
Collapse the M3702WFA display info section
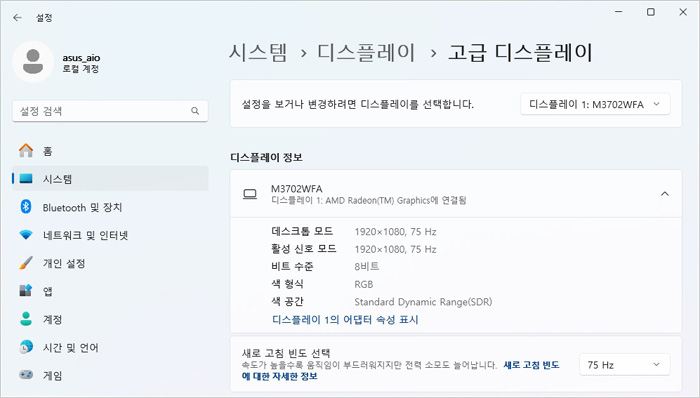665,194
